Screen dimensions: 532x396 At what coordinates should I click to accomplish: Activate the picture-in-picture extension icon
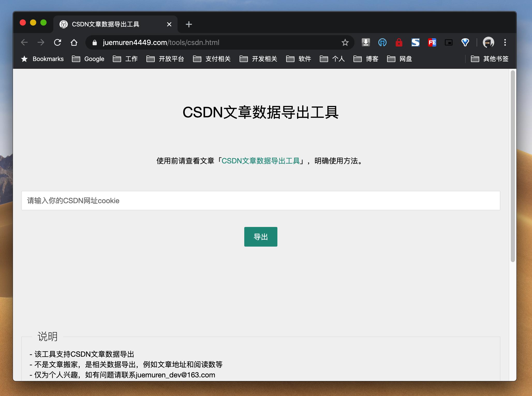pyautogui.click(x=449, y=42)
